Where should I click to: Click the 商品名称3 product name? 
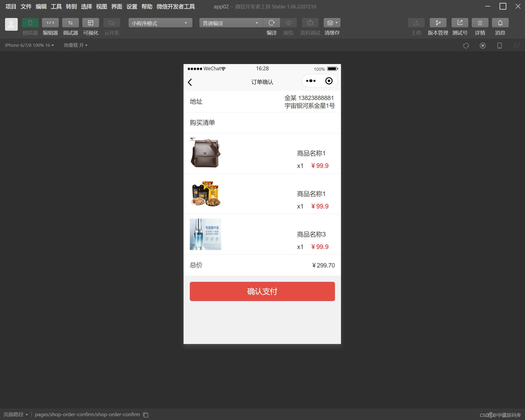[x=311, y=235]
